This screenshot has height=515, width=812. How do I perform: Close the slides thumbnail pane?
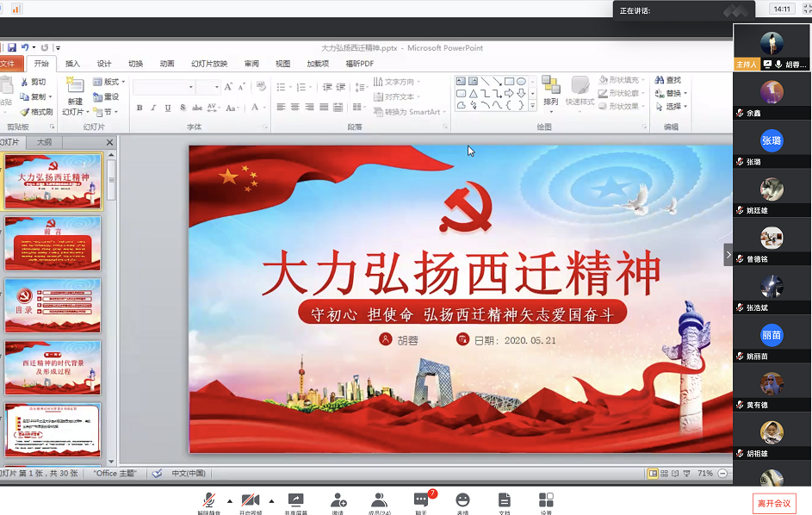(x=109, y=142)
